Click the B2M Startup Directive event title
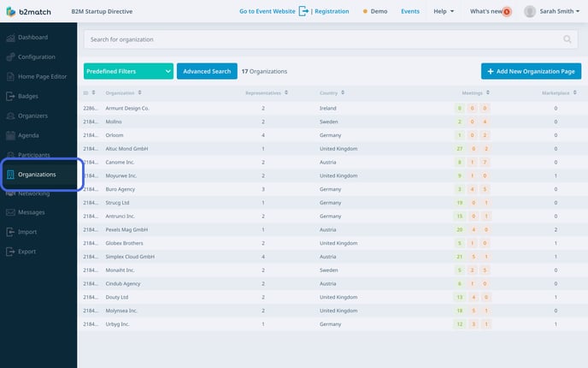The width and height of the screenshot is (588, 368). coord(102,11)
